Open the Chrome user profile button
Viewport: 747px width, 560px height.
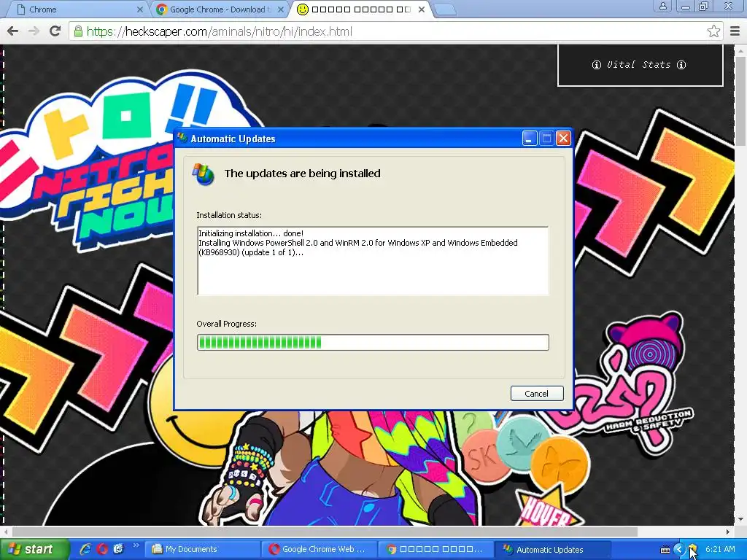coord(662,7)
